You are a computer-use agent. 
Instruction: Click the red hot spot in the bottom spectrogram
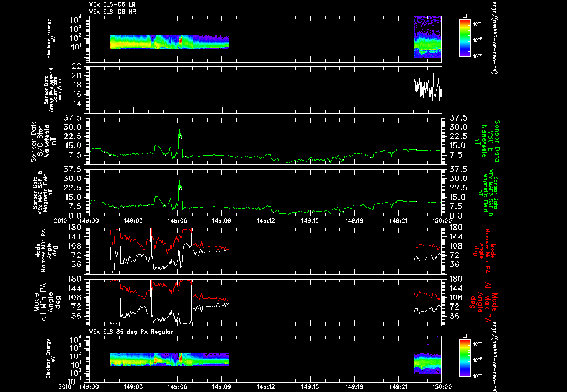181,358
